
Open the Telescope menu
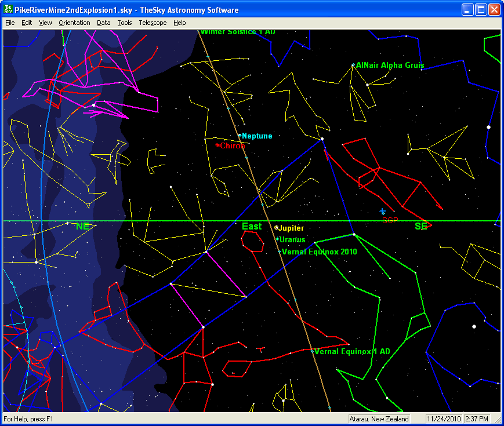tap(152, 23)
